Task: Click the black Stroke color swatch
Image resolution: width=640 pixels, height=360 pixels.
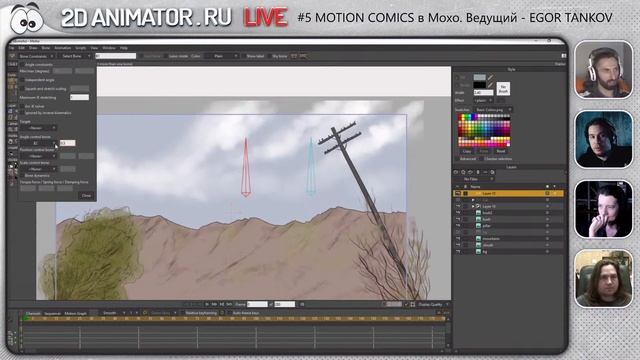Action: click(x=480, y=85)
